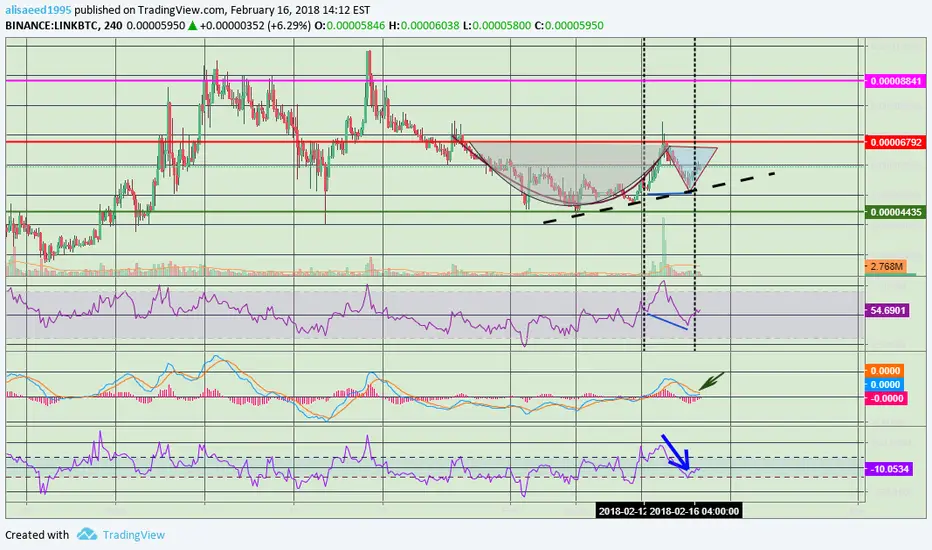
Task: Click the 'Created with' footer text
Action: [37, 535]
